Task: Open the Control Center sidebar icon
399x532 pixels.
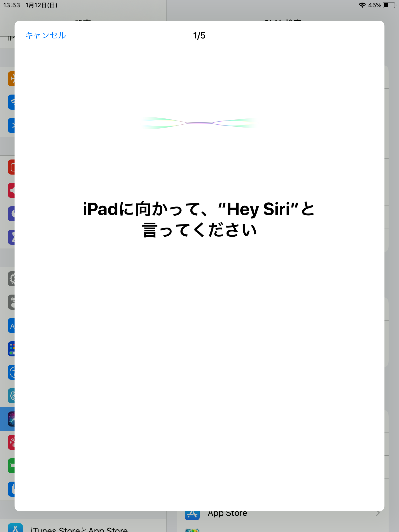Action: pos(11,302)
